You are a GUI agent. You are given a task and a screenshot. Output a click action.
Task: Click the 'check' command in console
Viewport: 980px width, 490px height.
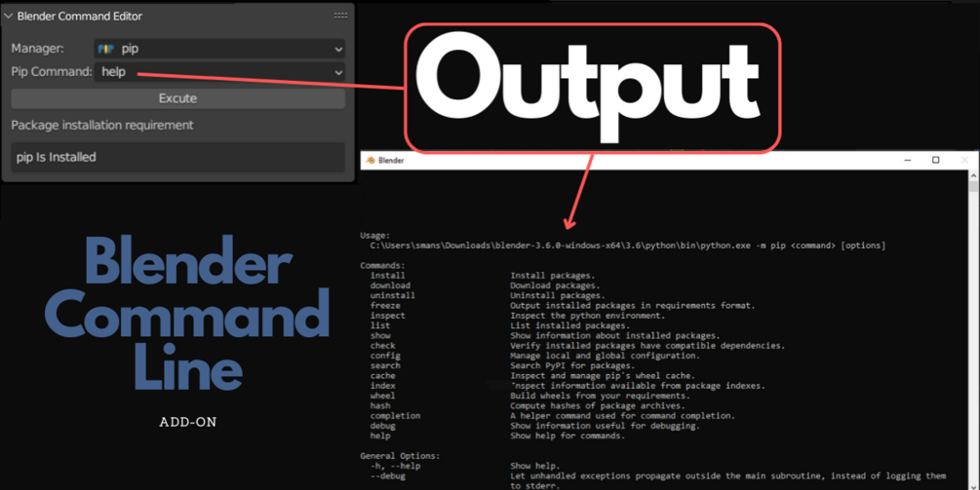pos(382,346)
